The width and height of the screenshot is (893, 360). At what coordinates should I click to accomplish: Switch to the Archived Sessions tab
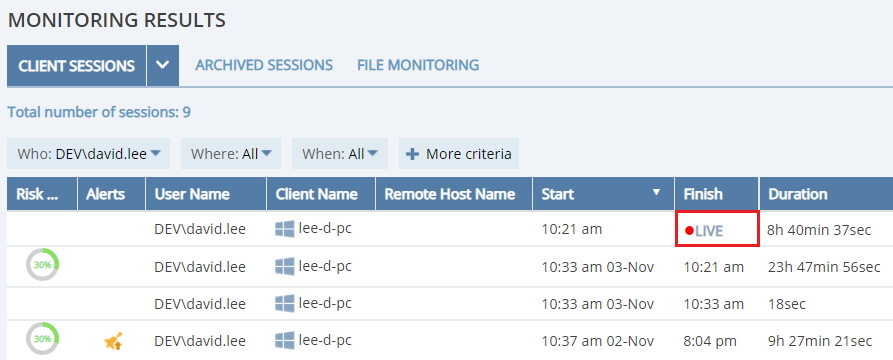(264, 65)
